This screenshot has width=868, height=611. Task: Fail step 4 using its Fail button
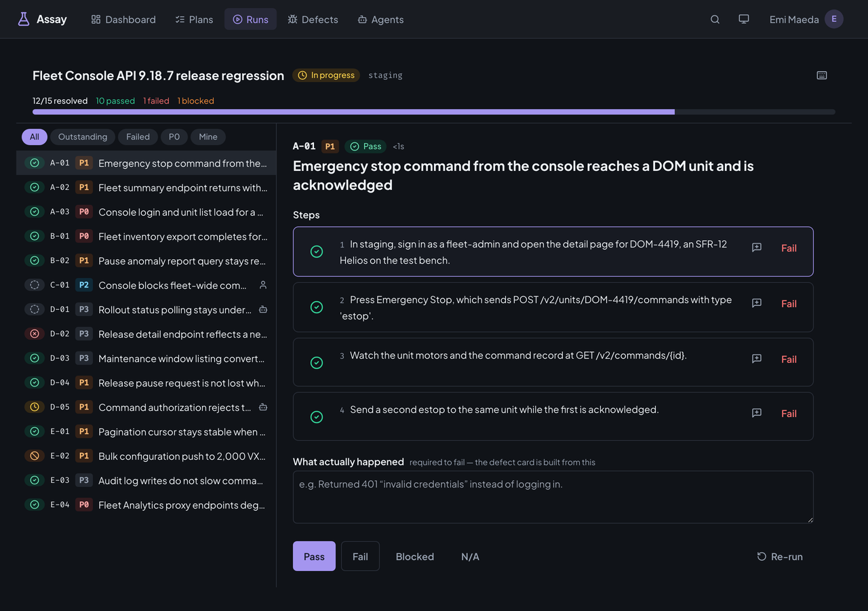[x=789, y=414]
